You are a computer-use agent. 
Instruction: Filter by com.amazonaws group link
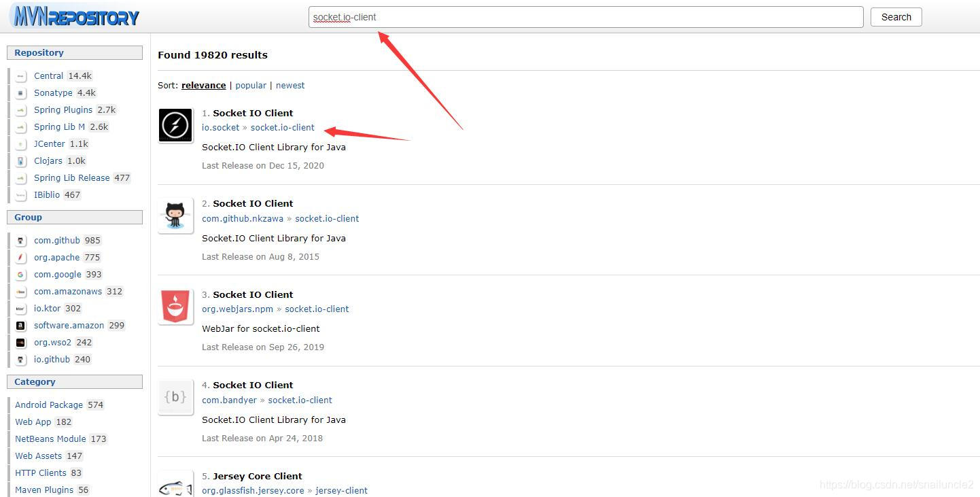(x=68, y=292)
